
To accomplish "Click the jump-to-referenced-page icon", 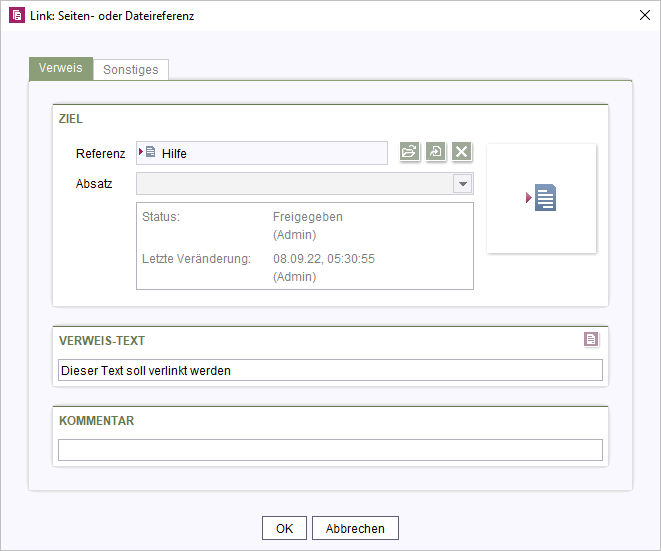I will pyautogui.click(x=435, y=151).
